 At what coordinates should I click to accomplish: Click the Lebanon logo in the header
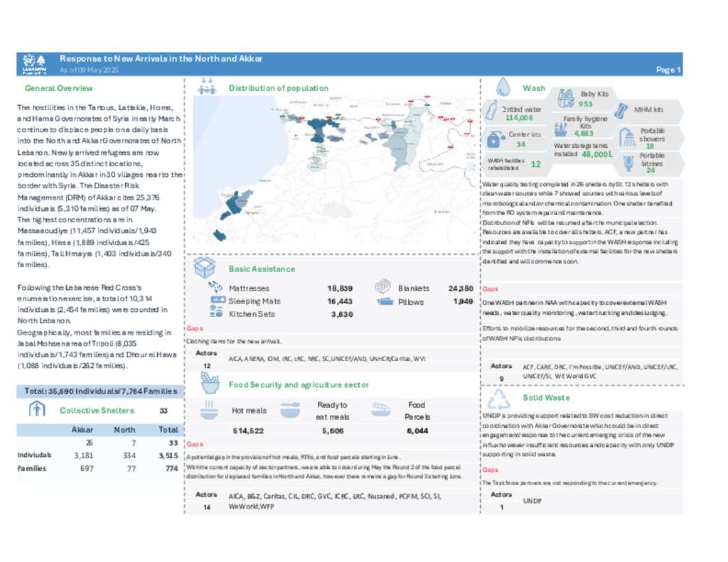coord(34,64)
